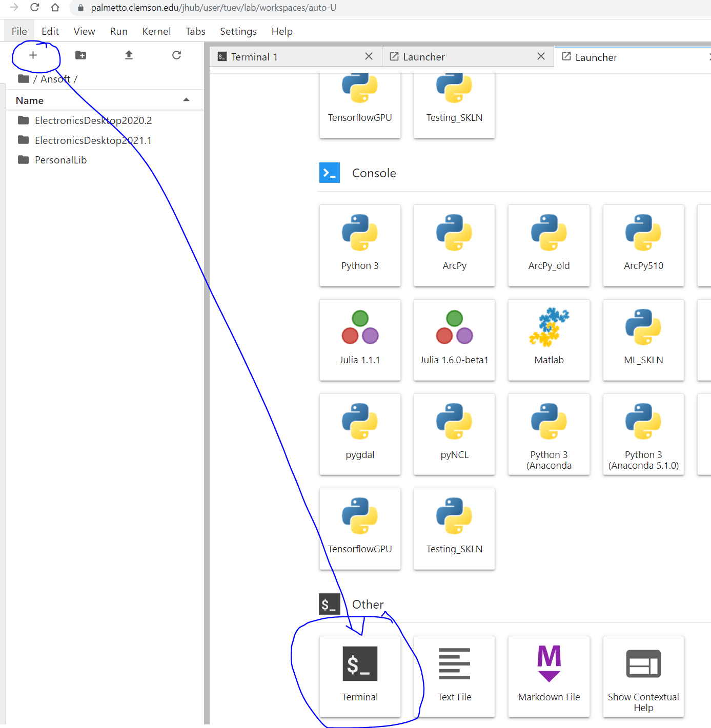Open the Edit menu
This screenshot has width=711, height=728.
(50, 31)
